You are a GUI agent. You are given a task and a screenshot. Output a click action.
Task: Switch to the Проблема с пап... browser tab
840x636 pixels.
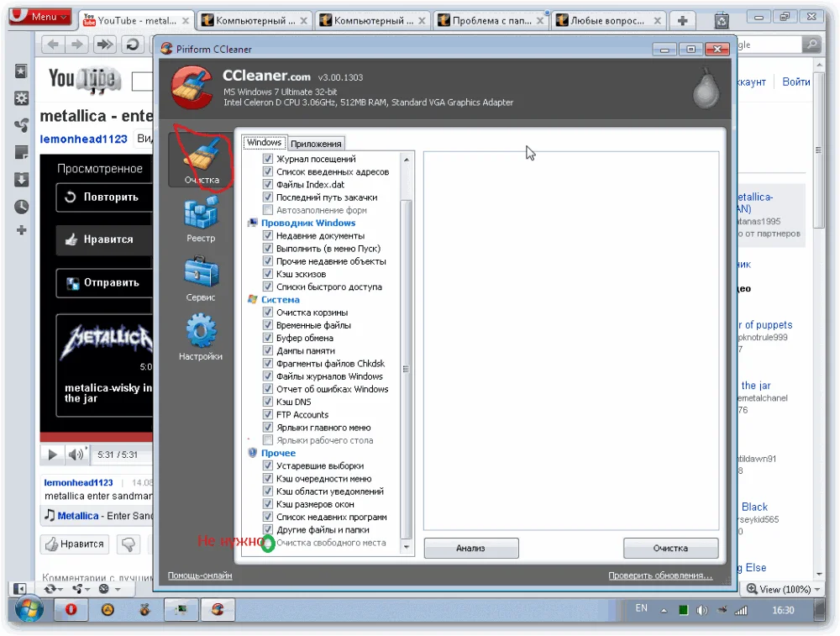[491, 20]
